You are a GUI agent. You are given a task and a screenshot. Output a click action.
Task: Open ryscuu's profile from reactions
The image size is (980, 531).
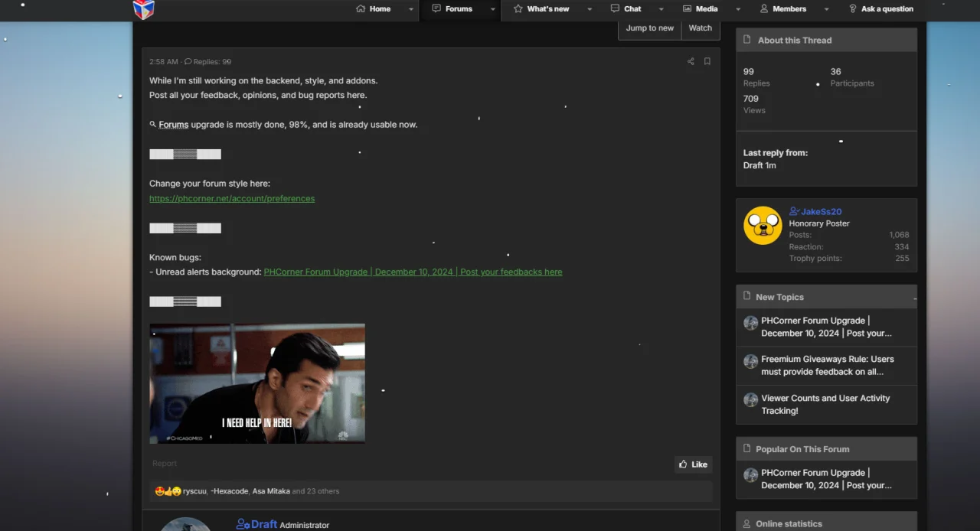tap(194, 491)
